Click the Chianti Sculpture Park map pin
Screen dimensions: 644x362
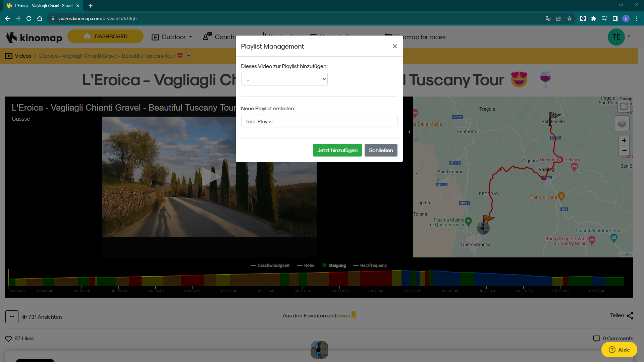click(x=614, y=238)
